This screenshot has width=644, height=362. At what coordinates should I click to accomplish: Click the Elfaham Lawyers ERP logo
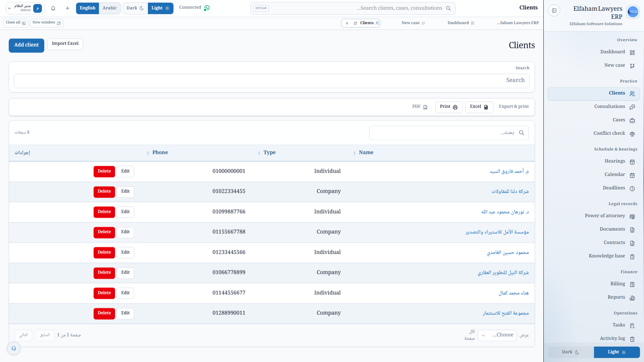click(x=633, y=12)
